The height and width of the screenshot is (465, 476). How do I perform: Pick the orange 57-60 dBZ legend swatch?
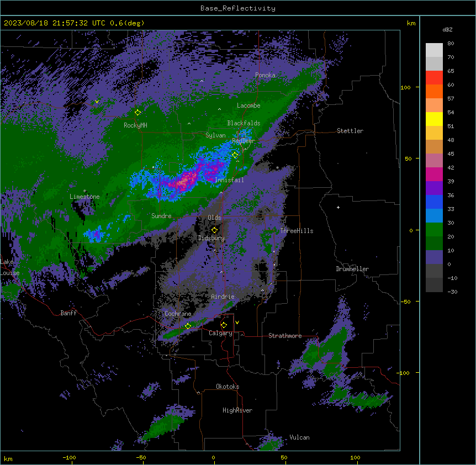click(x=434, y=92)
